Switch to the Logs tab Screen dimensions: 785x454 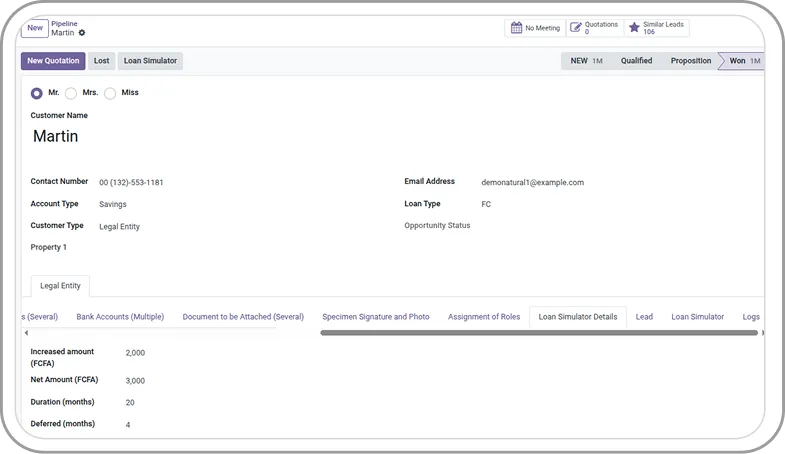[750, 317]
